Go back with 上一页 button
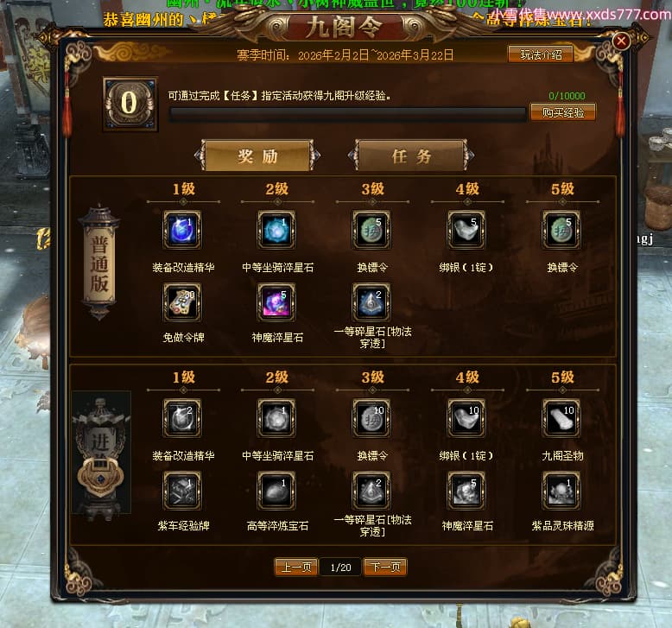This screenshot has height=628, width=672. point(296,568)
